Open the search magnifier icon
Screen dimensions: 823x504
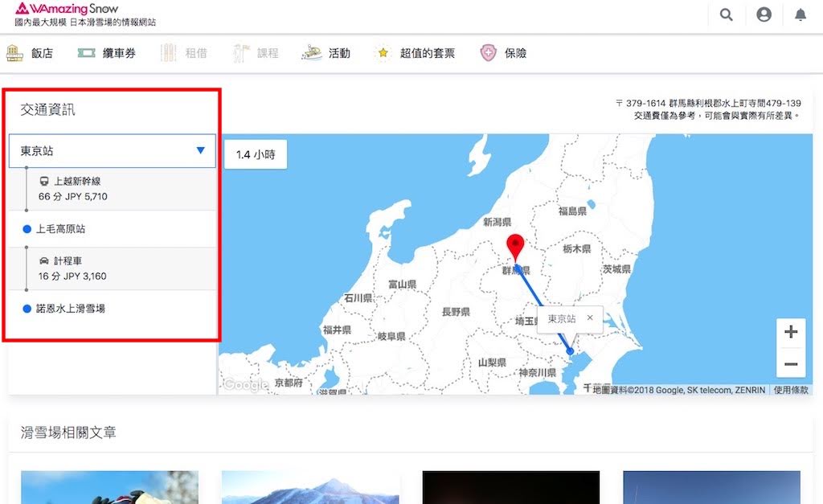[727, 14]
